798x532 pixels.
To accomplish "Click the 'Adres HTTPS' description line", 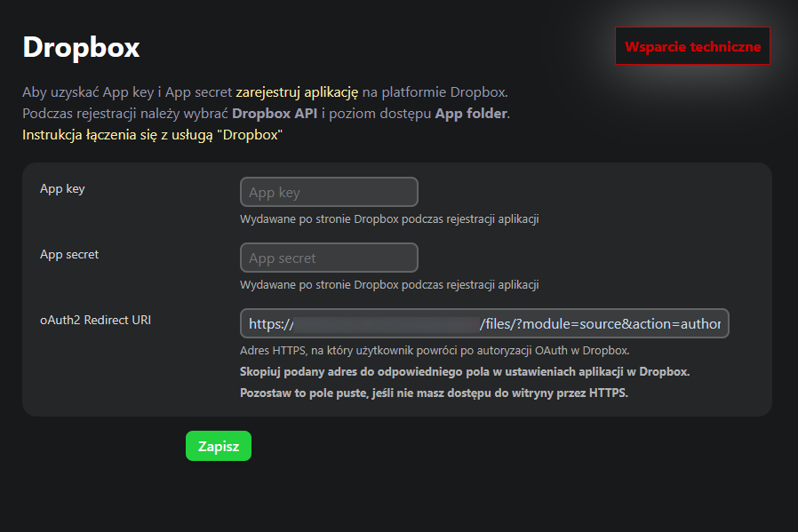I will click(x=435, y=350).
